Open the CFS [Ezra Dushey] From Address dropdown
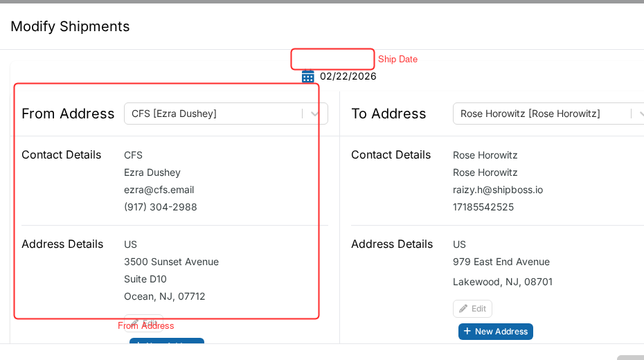This screenshot has width=644, height=360. [x=226, y=114]
